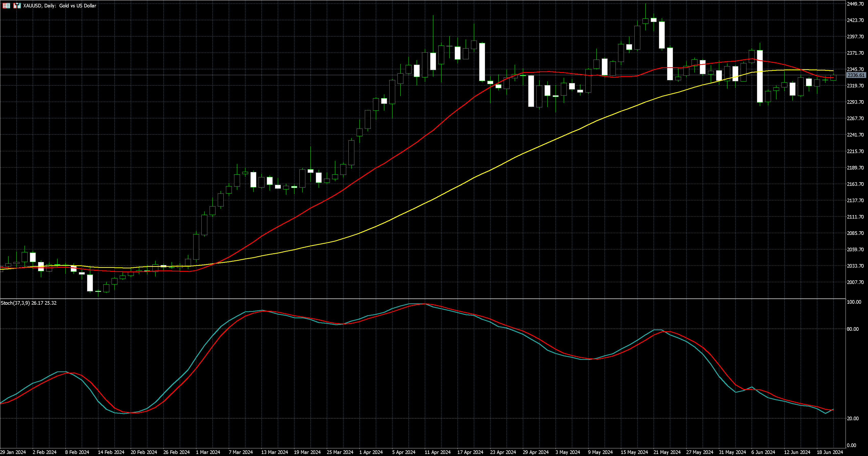Click the 21 May 2024 date label

[x=667, y=452]
